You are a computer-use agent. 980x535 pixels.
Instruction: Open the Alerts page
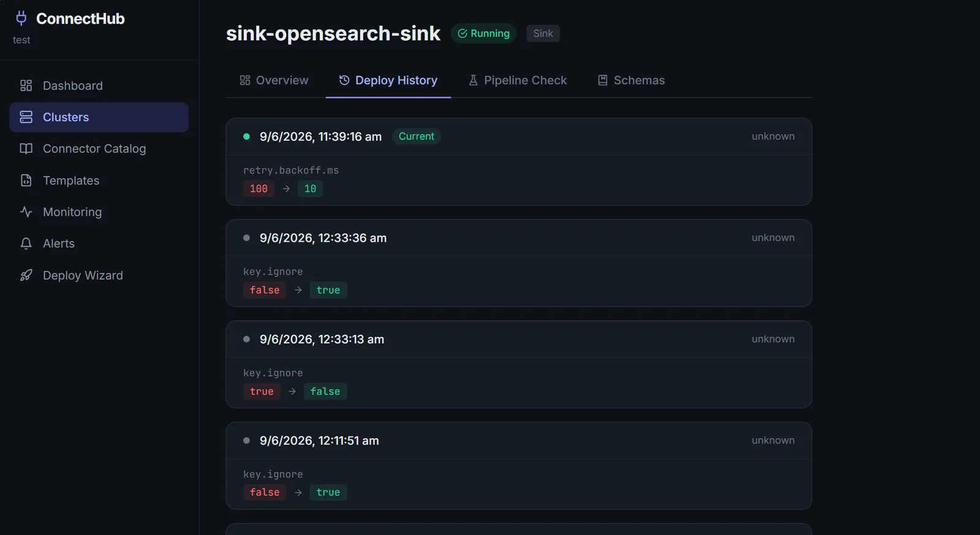(99, 244)
